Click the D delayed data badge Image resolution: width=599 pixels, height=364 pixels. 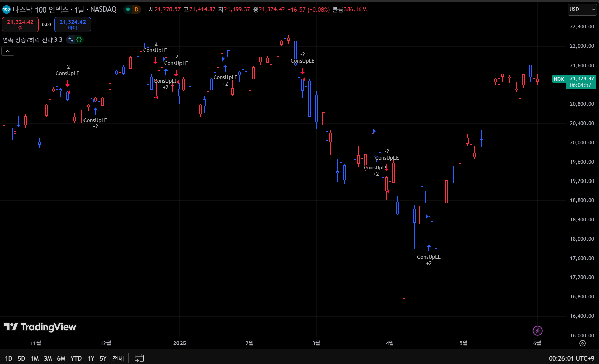pyautogui.click(x=137, y=9)
